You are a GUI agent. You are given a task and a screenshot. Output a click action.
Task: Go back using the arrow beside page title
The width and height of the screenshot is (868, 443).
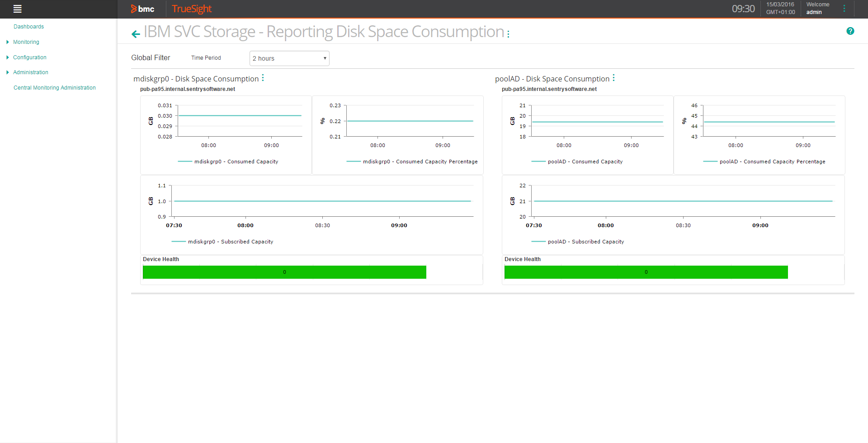[x=136, y=33]
